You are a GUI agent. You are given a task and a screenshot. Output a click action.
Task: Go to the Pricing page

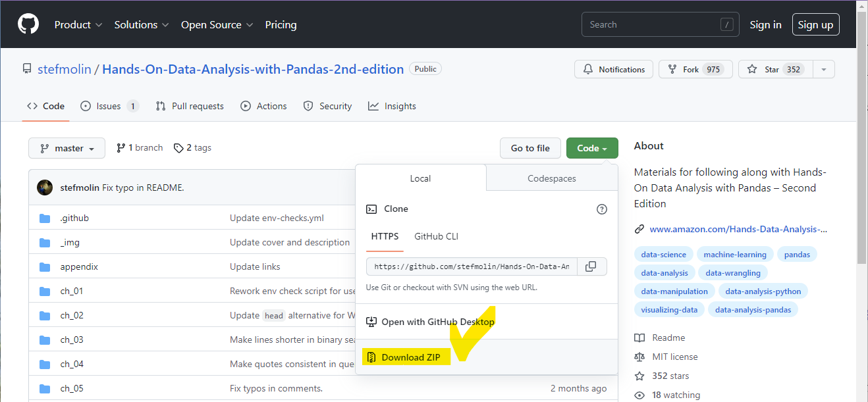coord(281,24)
